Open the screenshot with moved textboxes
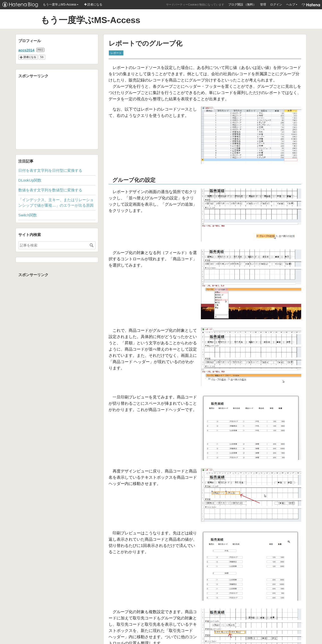 [x=251, y=495]
